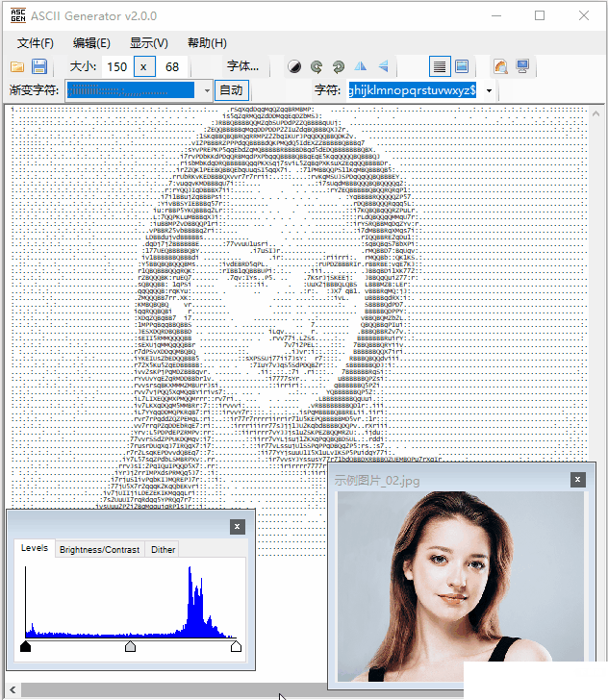Open the 帮助(H) menu
Viewport: 608px width, 700px height.
207,43
